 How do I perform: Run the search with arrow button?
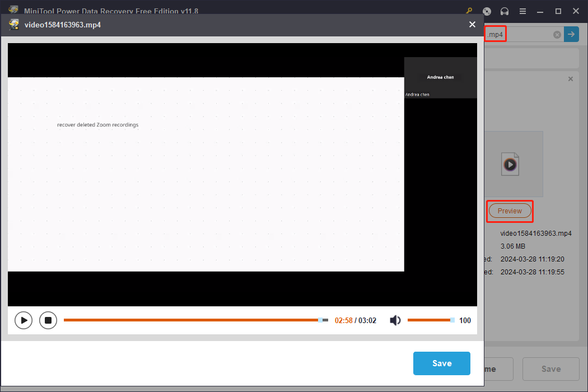pyautogui.click(x=571, y=34)
